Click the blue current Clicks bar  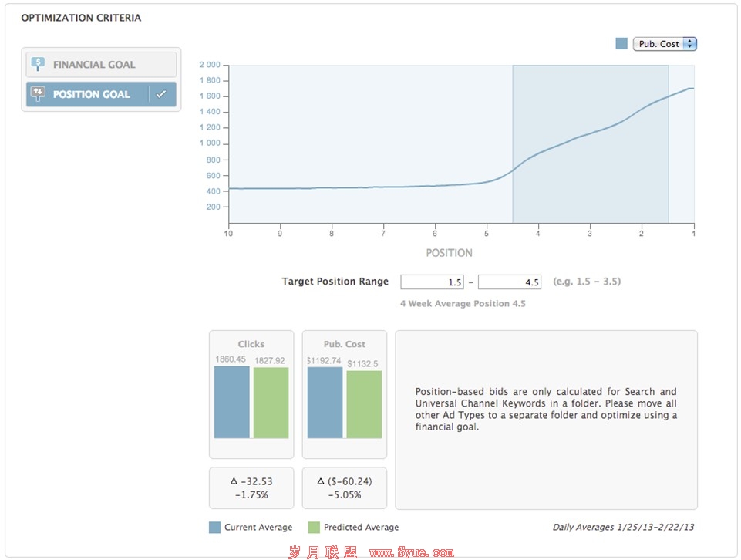(x=232, y=402)
